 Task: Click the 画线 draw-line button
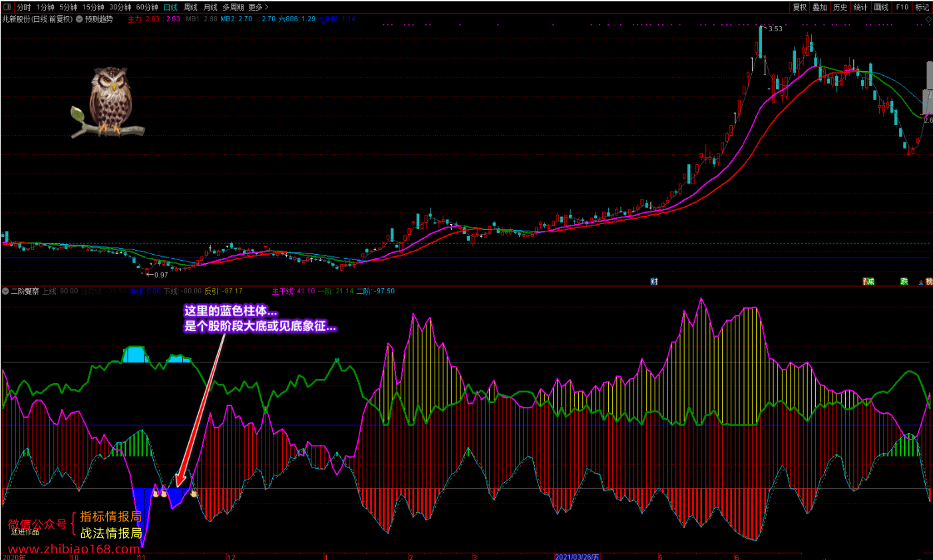[x=881, y=7]
